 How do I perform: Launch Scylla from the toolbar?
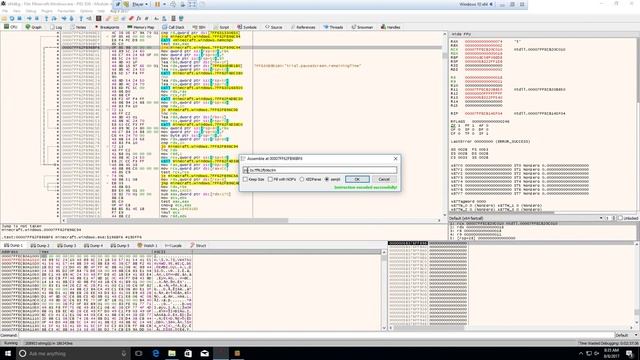tap(98, 18)
